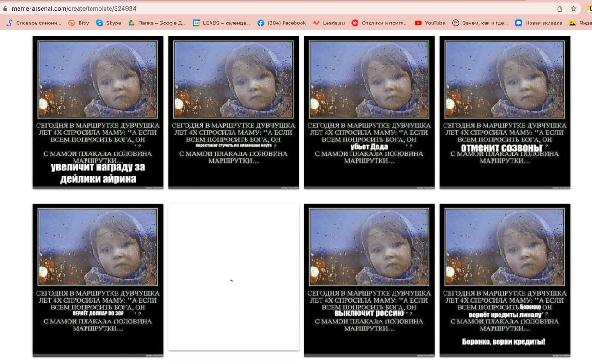Open meme with caption 'убьет Деда'
The width and height of the screenshot is (592, 364).
pos(369,112)
